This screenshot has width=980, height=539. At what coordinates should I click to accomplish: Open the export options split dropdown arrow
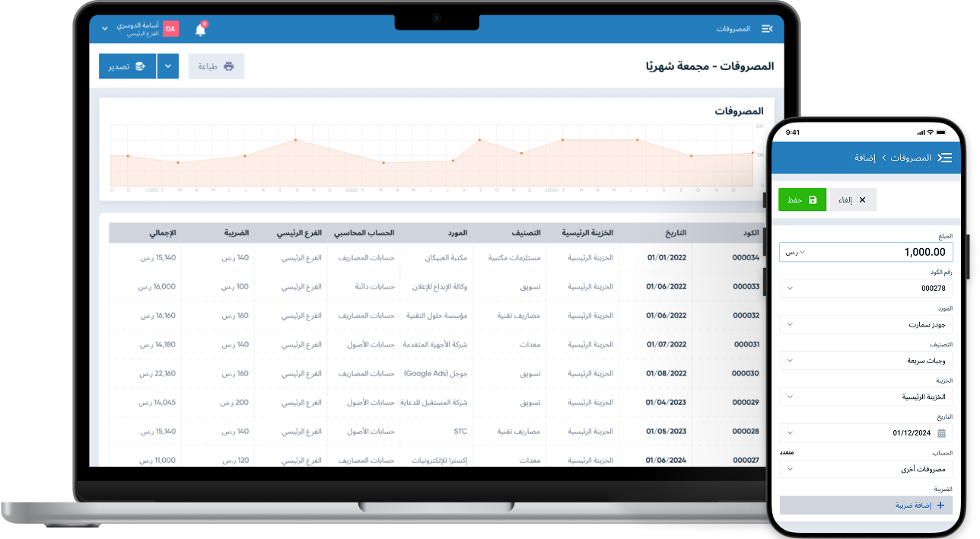(168, 66)
